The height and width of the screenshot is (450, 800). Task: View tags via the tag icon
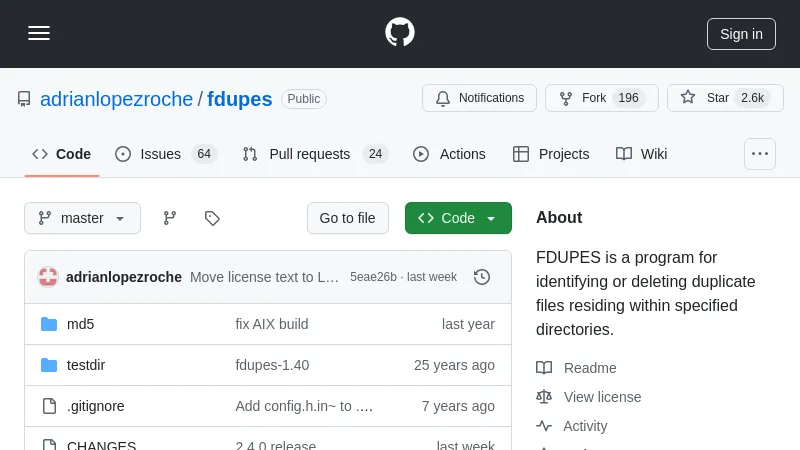212,218
